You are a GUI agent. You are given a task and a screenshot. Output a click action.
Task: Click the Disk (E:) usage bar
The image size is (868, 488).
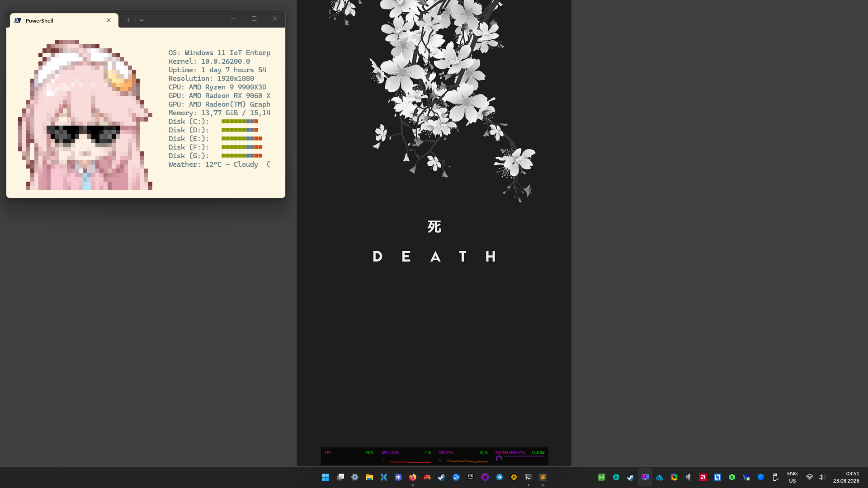[242, 139]
